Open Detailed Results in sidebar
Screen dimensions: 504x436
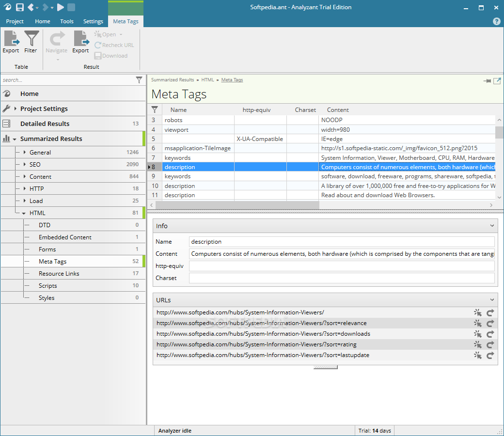pos(73,124)
